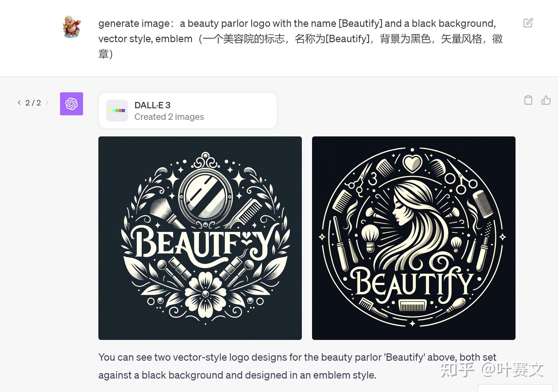Click the partially visible button at bottom right

click(515, 388)
